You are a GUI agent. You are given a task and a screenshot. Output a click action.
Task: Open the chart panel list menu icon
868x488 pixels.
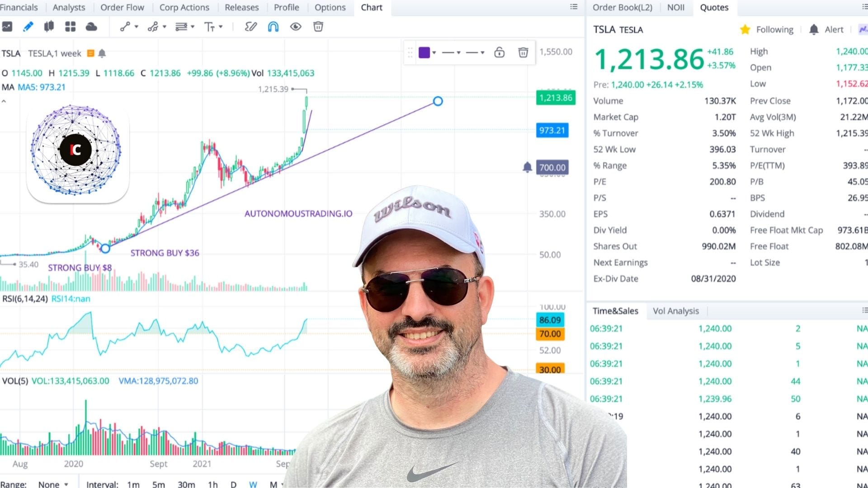coord(574,7)
